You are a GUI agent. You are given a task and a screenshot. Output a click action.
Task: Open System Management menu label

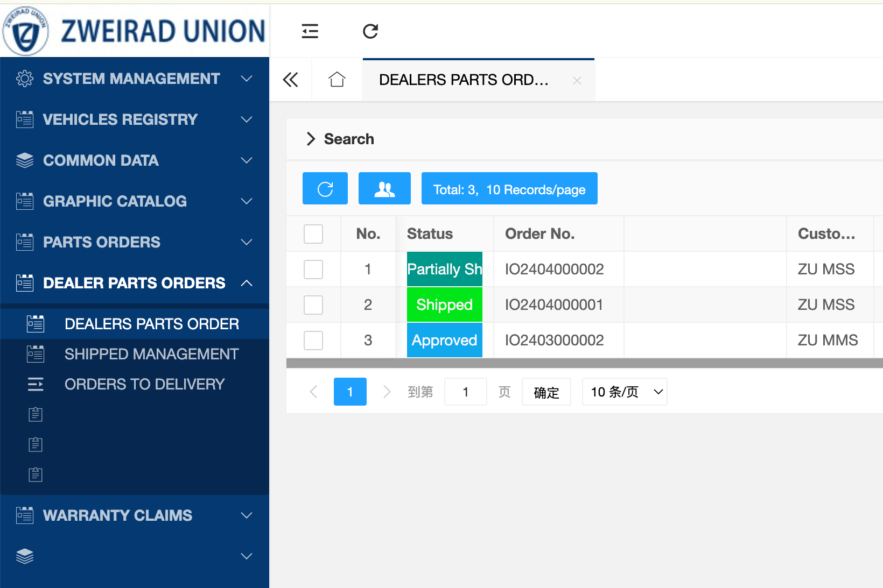(x=131, y=79)
